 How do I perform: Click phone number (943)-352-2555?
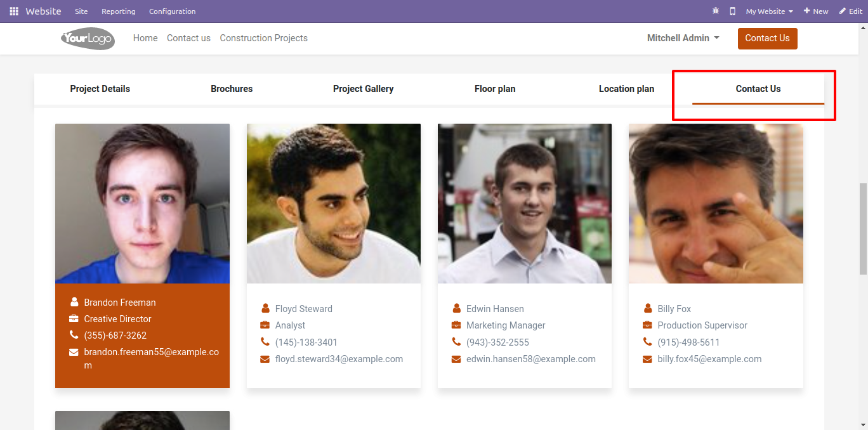coord(497,342)
